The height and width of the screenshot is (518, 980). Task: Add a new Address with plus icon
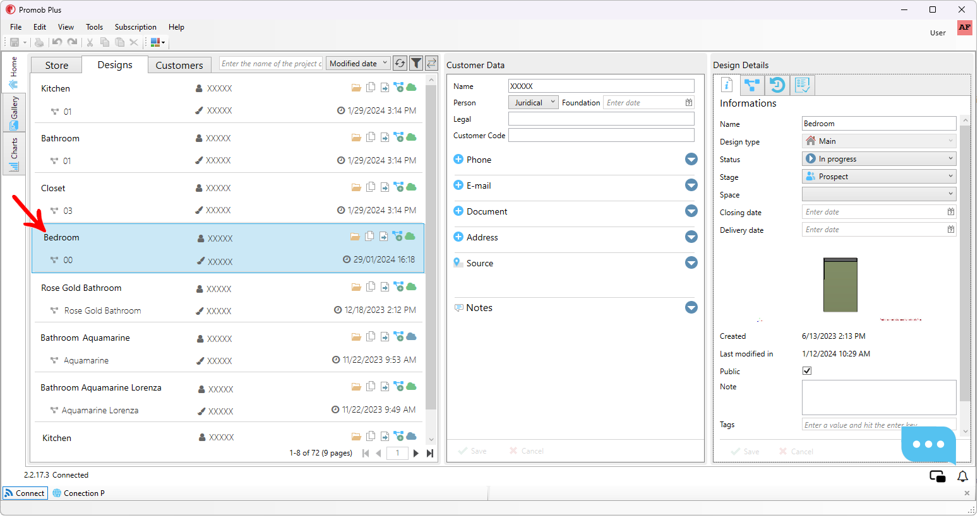coord(458,237)
